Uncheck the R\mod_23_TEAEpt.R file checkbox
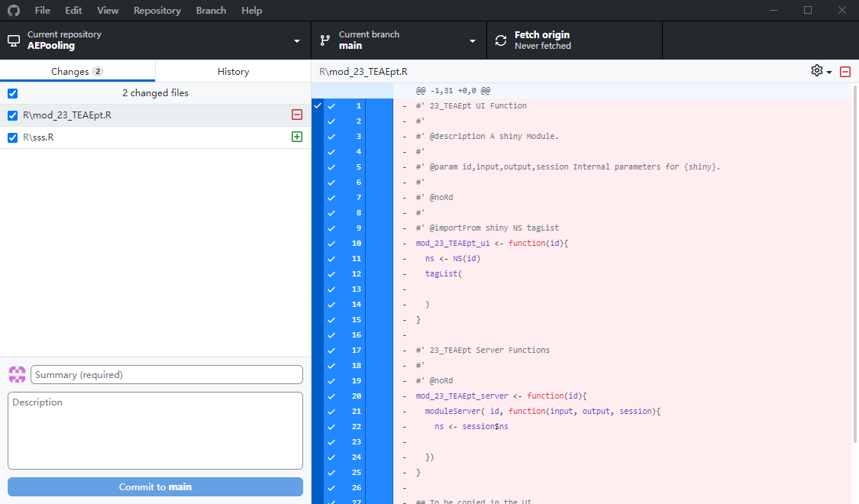Viewport: 859px width, 504px height. click(13, 115)
